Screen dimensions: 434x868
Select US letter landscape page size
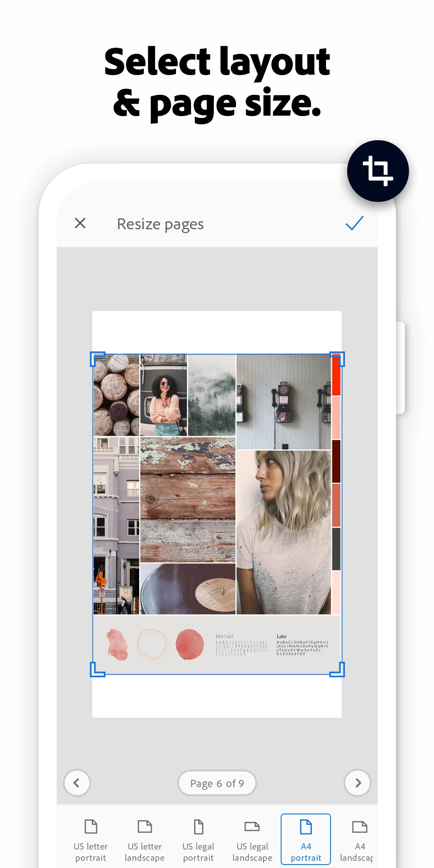click(x=144, y=840)
